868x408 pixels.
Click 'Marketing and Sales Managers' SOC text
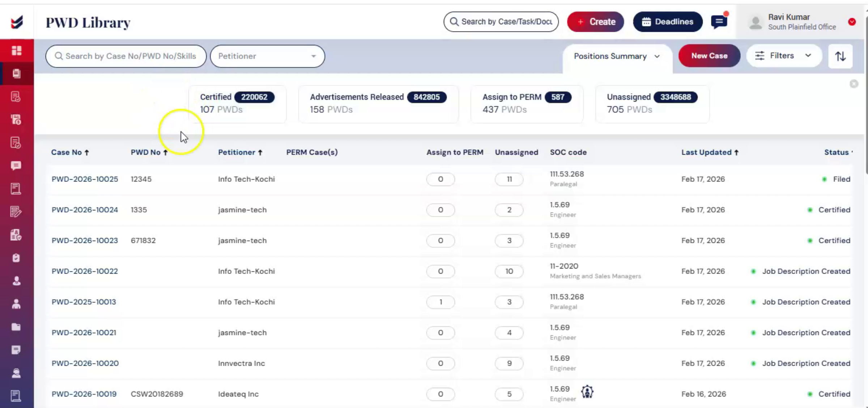[595, 276]
